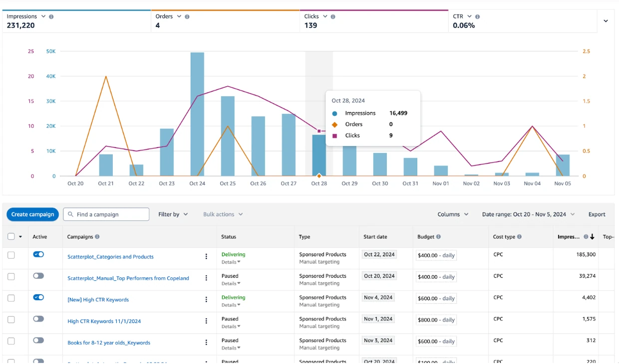The height and width of the screenshot is (364, 619).
Task: Collapse the chart with top-right chevron
Action: click(x=606, y=21)
